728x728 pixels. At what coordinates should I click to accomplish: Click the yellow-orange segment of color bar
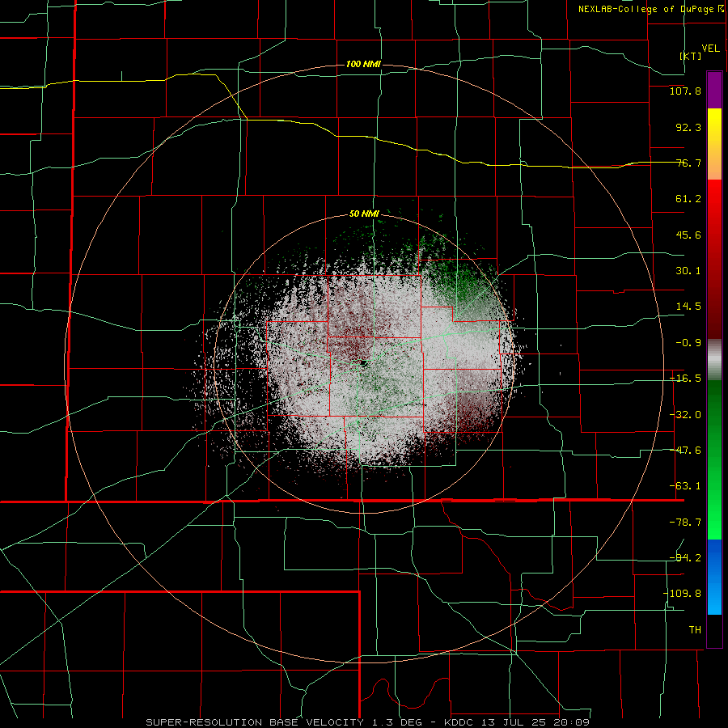pos(714,144)
